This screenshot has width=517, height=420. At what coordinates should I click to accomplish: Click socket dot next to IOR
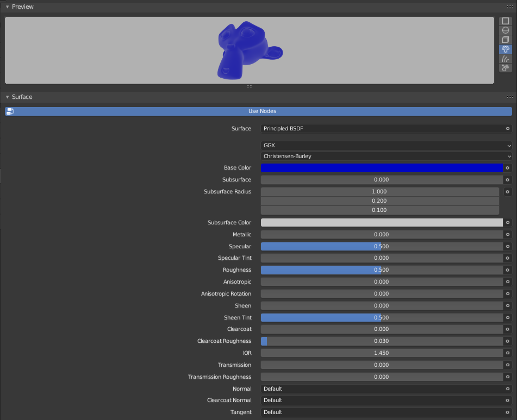507,353
